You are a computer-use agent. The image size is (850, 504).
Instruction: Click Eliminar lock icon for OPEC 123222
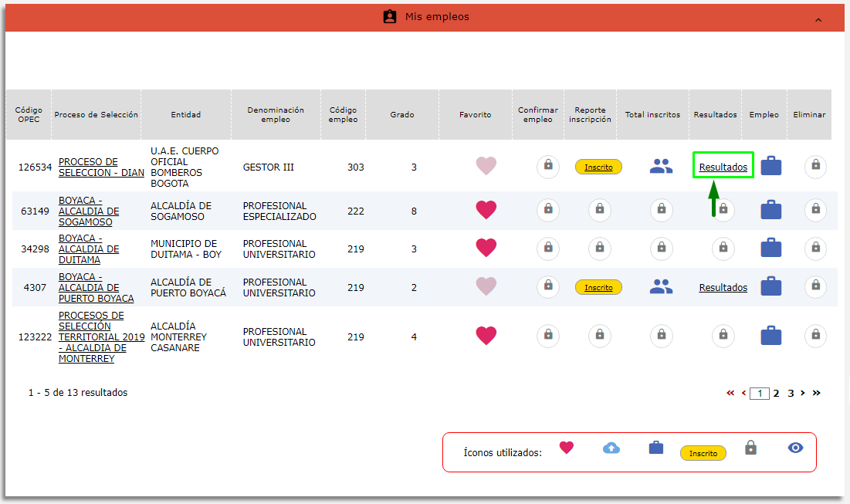815,336
